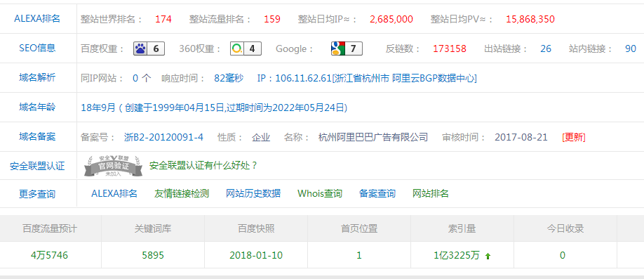Click the 更多查询 row label
The width and height of the screenshot is (644, 279).
point(37,194)
